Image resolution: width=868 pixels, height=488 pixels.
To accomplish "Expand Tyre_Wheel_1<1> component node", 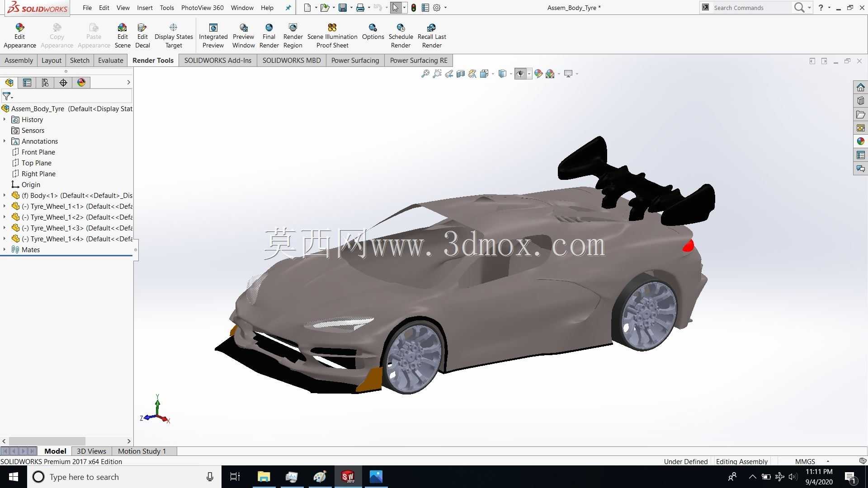I will coord(5,206).
